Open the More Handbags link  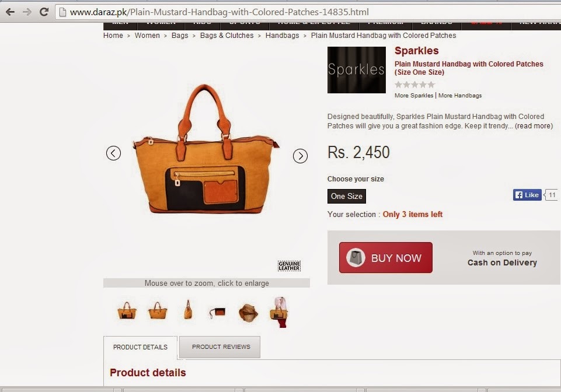(x=460, y=96)
